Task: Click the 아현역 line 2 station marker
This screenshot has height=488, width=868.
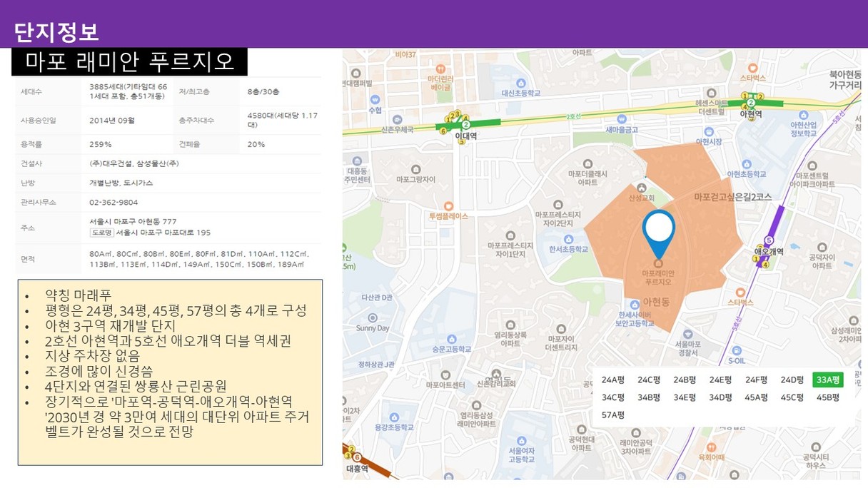Action: [751, 103]
